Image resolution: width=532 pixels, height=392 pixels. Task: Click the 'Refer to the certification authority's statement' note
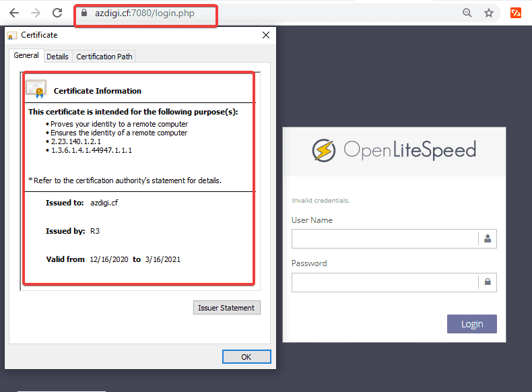point(125,181)
